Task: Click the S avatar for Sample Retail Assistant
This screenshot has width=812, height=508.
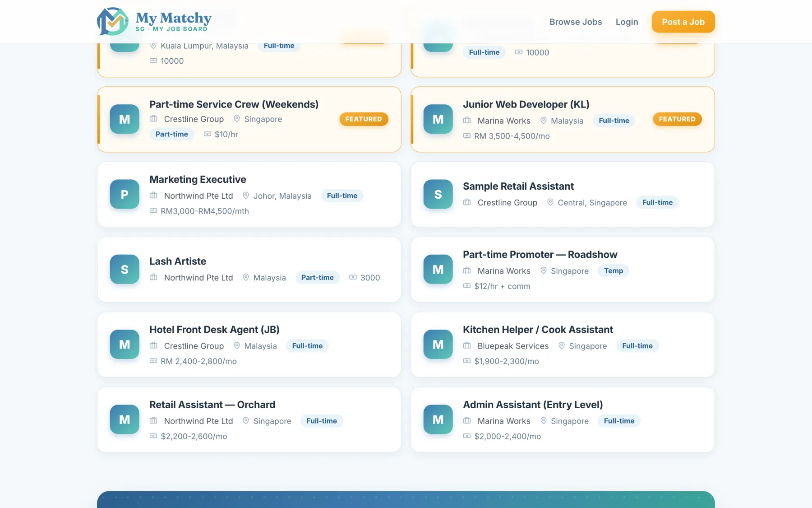Action: [x=438, y=194]
